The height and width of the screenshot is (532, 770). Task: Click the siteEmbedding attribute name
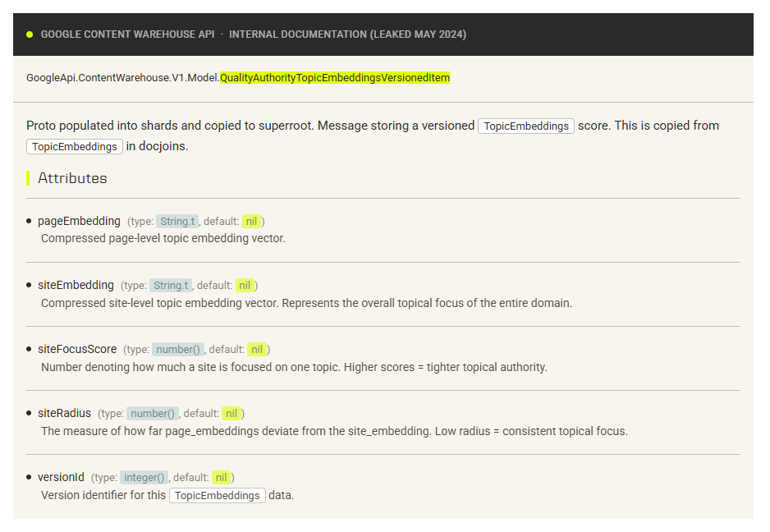pyautogui.click(x=76, y=285)
